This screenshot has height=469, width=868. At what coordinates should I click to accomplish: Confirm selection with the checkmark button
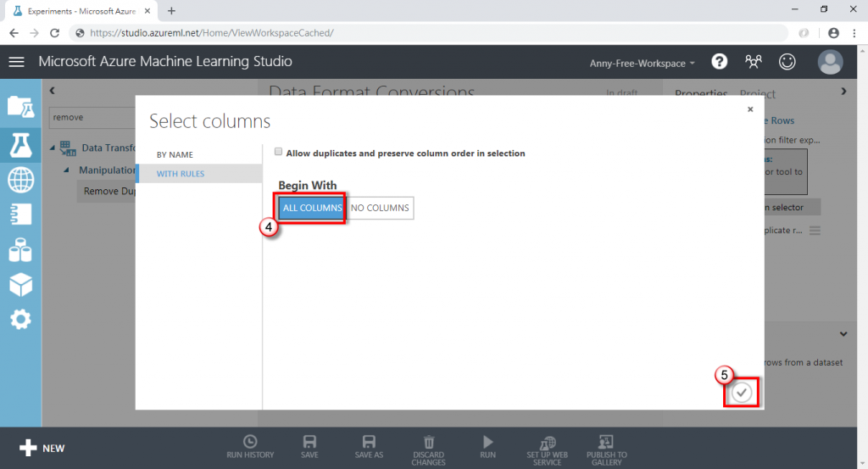point(741,393)
